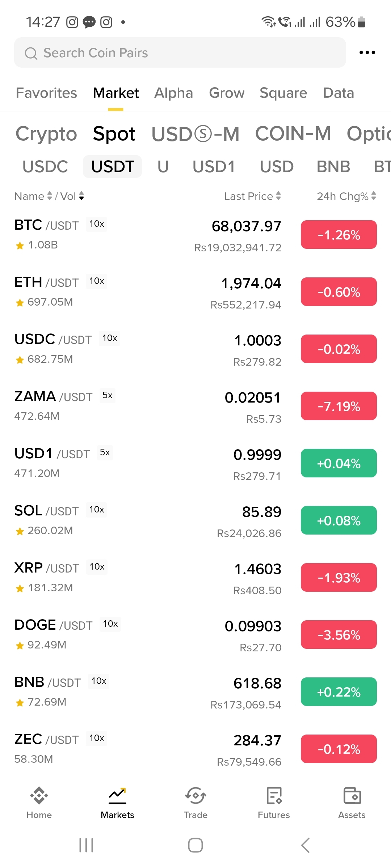The width and height of the screenshot is (391, 868).
Task: Tap the green +0.22% BNB change badge
Action: click(x=339, y=692)
